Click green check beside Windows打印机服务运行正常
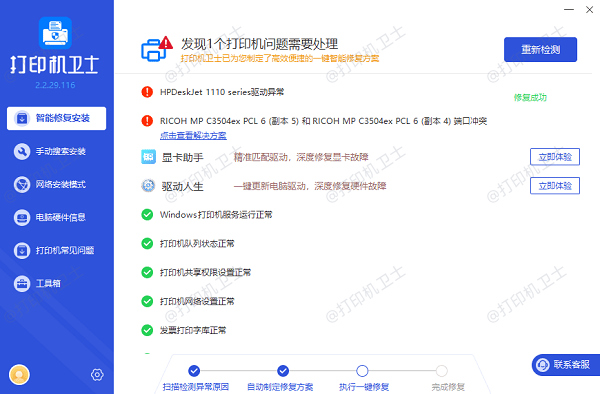600x394 pixels. click(147, 215)
